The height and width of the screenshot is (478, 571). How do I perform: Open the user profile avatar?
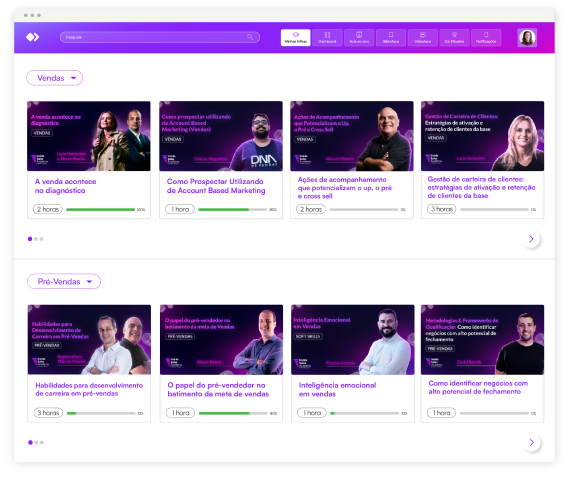pos(527,37)
